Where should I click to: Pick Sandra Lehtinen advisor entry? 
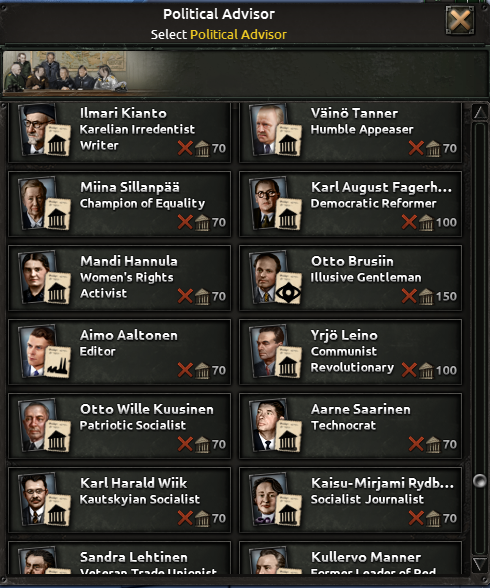[120, 558]
